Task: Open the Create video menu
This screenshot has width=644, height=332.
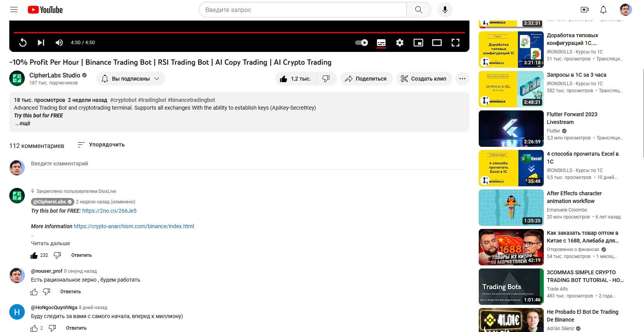Action: 585,10
